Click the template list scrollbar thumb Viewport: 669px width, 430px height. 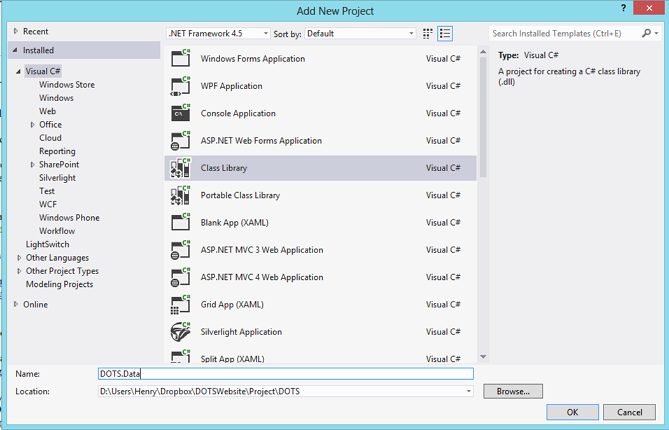point(483,116)
